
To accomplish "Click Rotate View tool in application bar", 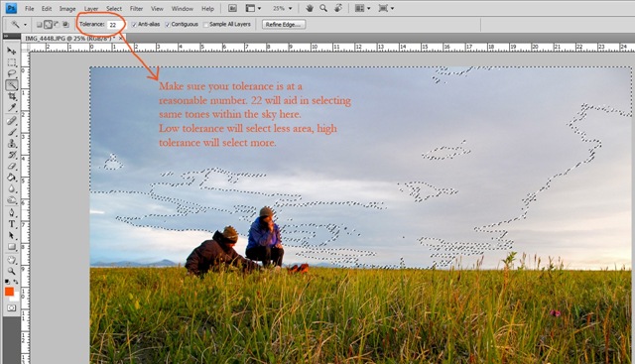I will pos(337,8).
